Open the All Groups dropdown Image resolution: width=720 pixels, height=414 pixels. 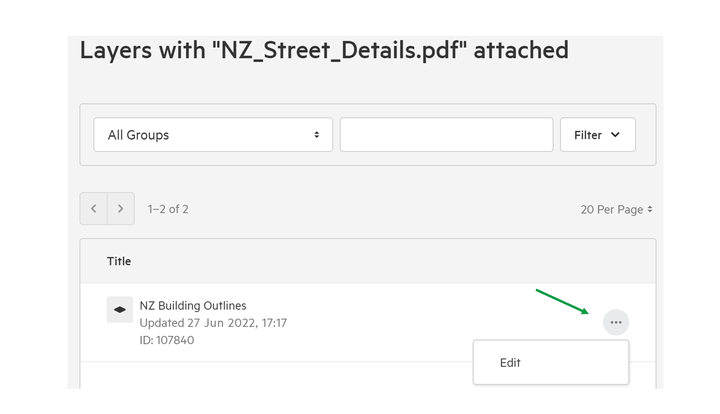(213, 134)
